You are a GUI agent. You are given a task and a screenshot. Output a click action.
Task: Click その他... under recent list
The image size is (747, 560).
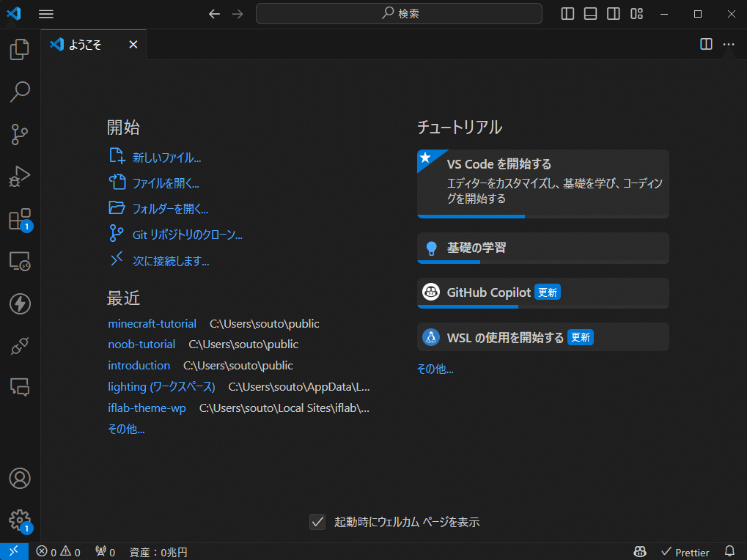pos(126,429)
